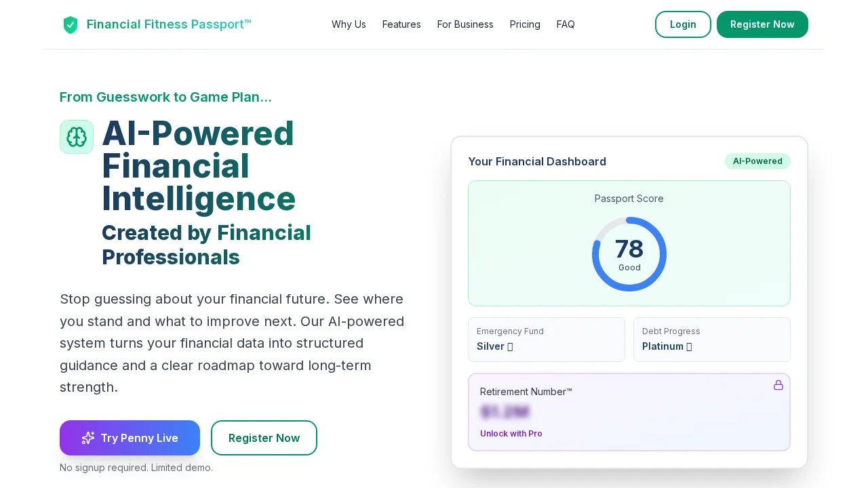Select the brain icon beside the headline

(x=77, y=137)
